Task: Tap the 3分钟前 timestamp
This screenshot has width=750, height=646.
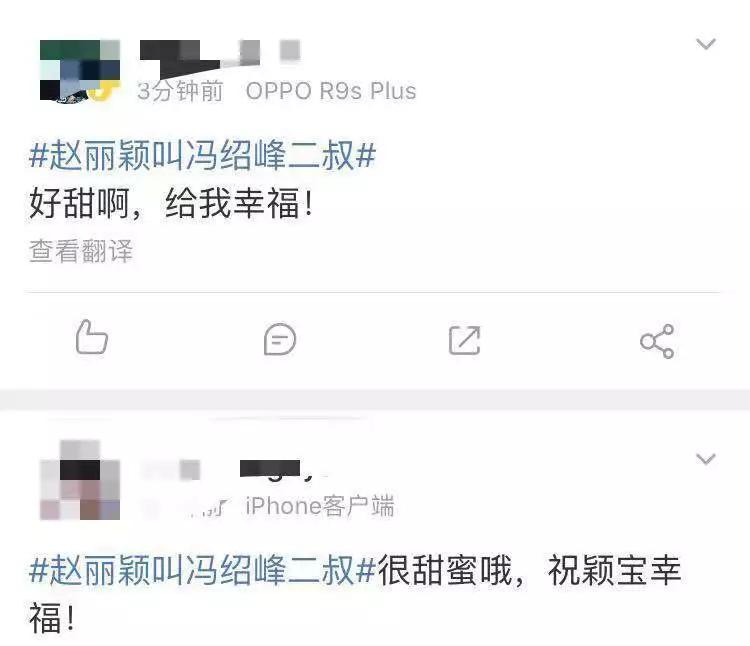Action: tap(180, 91)
